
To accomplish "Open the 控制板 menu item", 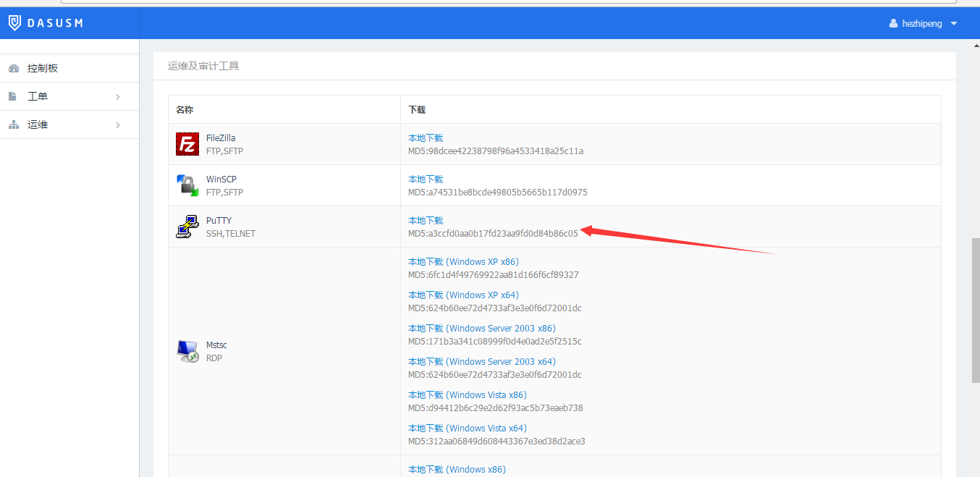I will point(69,68).
